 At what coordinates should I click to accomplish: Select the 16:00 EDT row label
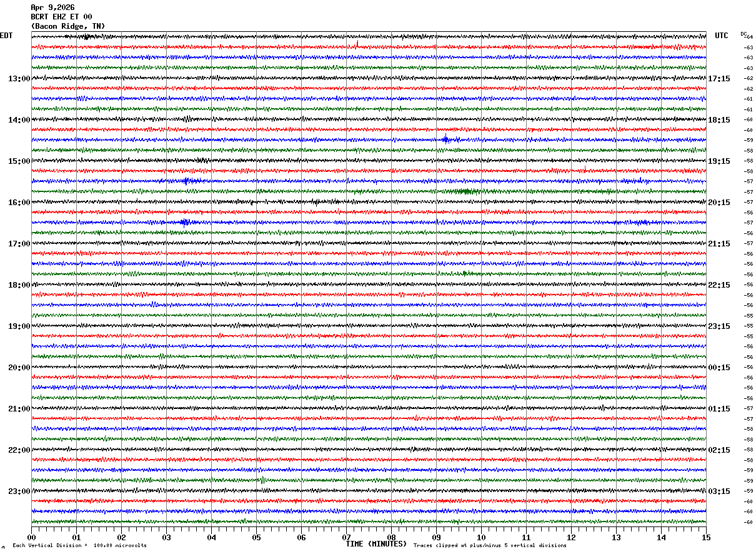point(19,203)
